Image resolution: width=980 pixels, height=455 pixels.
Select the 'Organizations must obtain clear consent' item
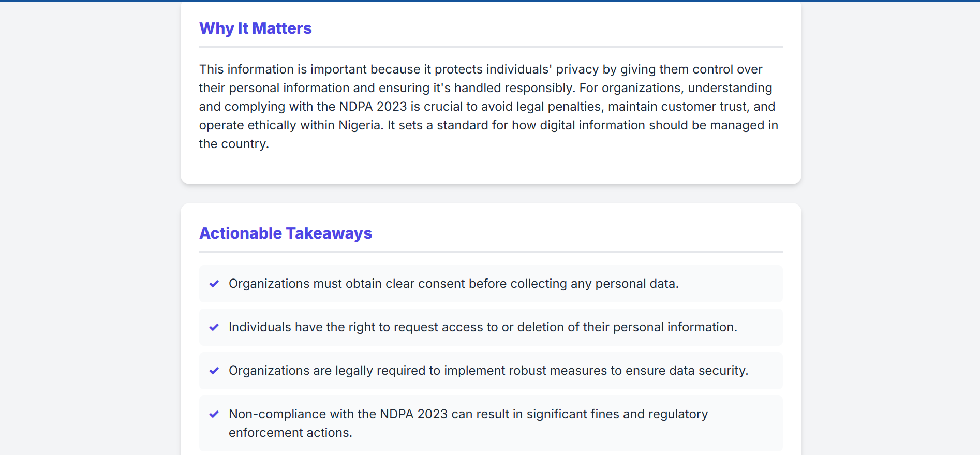click(491, 284)
